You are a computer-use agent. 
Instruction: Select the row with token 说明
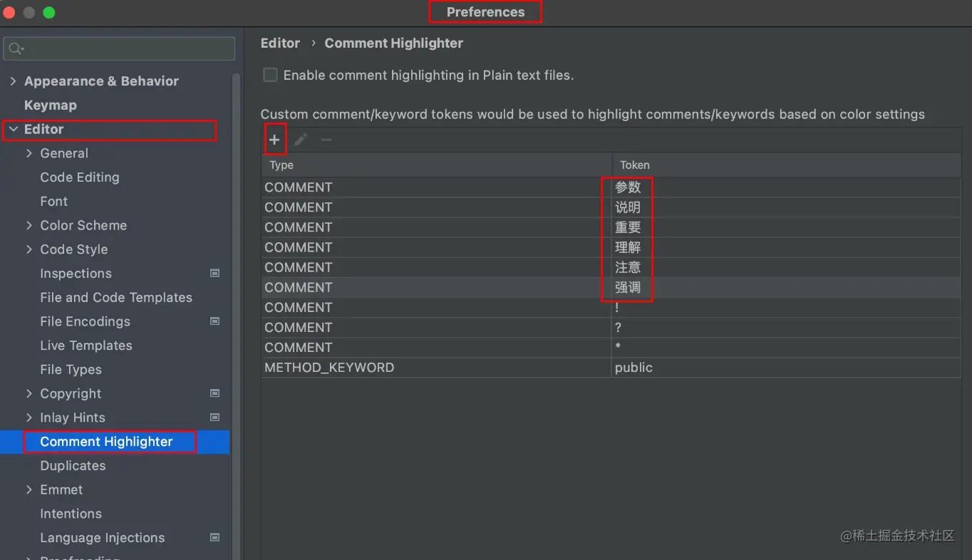(x=611, y=207)
